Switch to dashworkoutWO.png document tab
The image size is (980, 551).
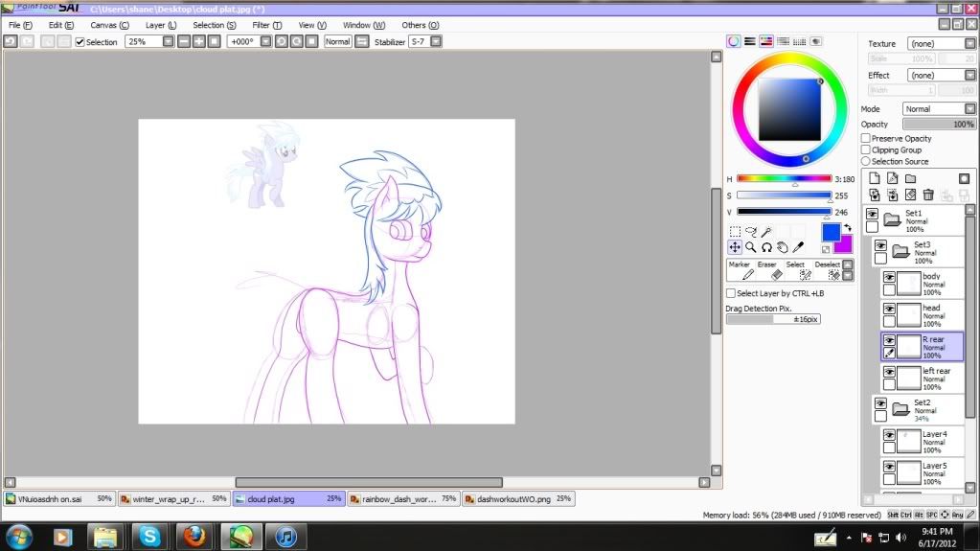(519, 499)
